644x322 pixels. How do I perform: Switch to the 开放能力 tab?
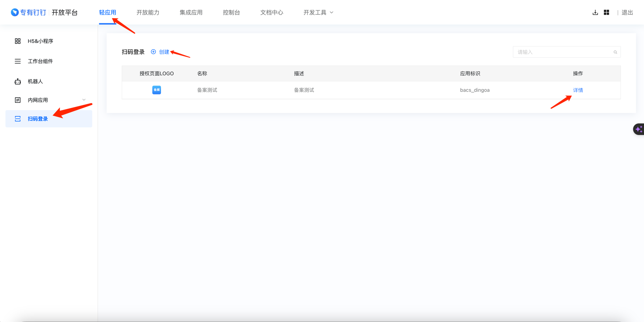pyautogui.click(x=148, y=12)
